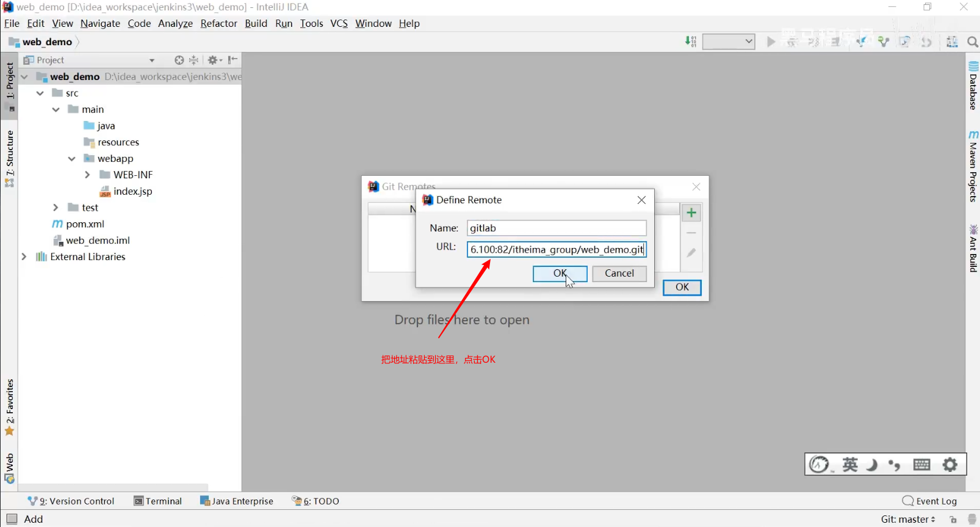Expand External Libraries node

tap(24, 257)
